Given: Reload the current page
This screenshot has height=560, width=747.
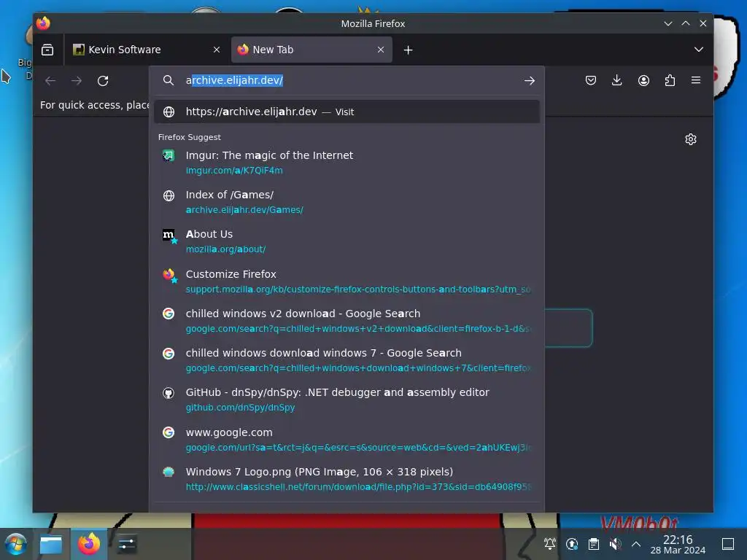Looking at the screenshot, I should coord(103,81).
